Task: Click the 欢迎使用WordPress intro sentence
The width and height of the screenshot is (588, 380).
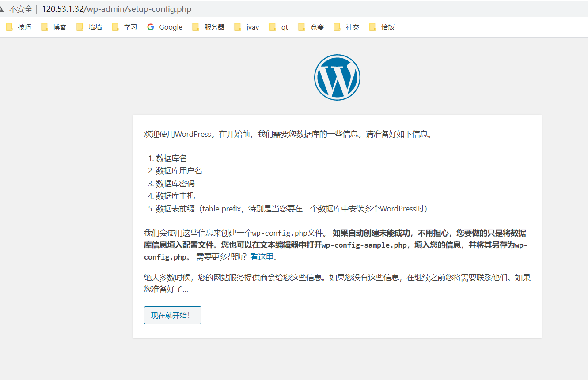Action: click(288, 134)
